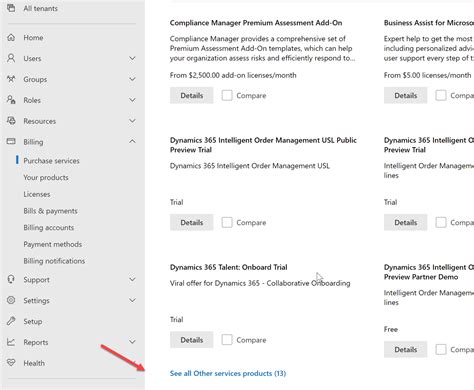Viewport: 474px width, 390px height.
Task: Open Payment methods page
Action: tap(52, 244)
